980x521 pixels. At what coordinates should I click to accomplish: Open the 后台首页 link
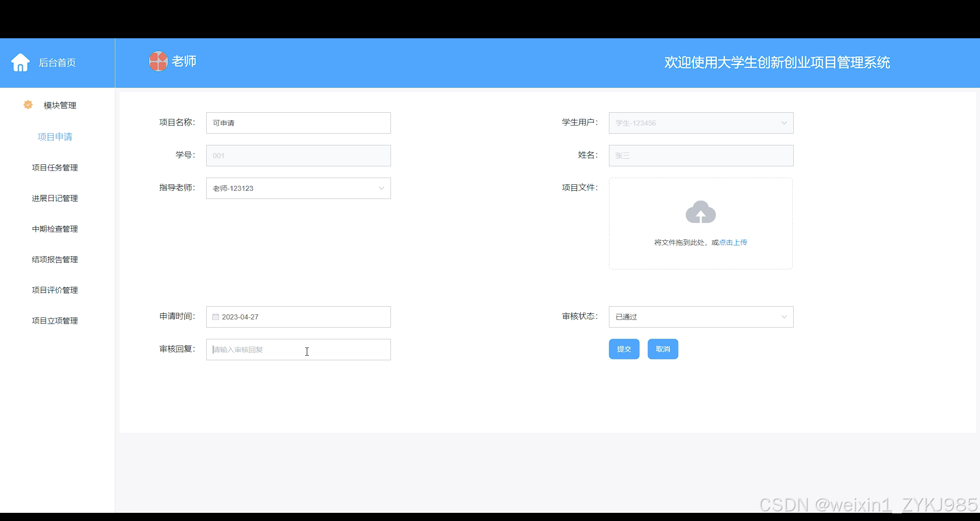point(57,63)
